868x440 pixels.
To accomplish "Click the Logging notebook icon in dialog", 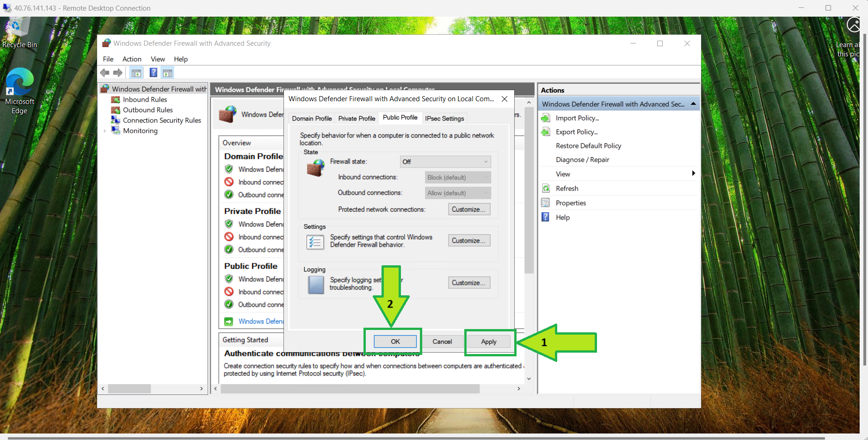I will click(x=316, y=285).
